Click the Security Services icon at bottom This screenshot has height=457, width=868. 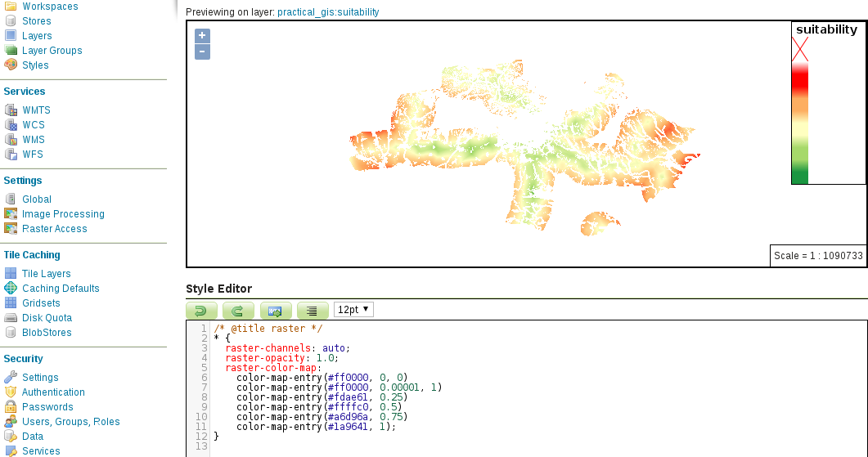coord(11,451)
